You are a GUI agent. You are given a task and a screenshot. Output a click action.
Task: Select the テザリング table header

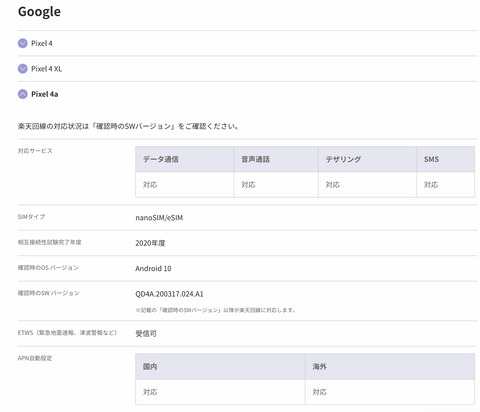coord(367,159)
